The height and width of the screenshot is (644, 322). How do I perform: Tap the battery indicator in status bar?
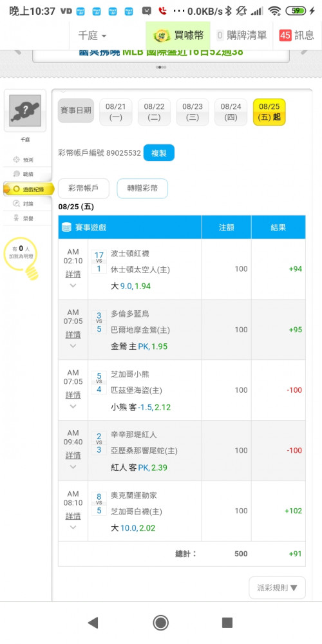tap(297, 11)
